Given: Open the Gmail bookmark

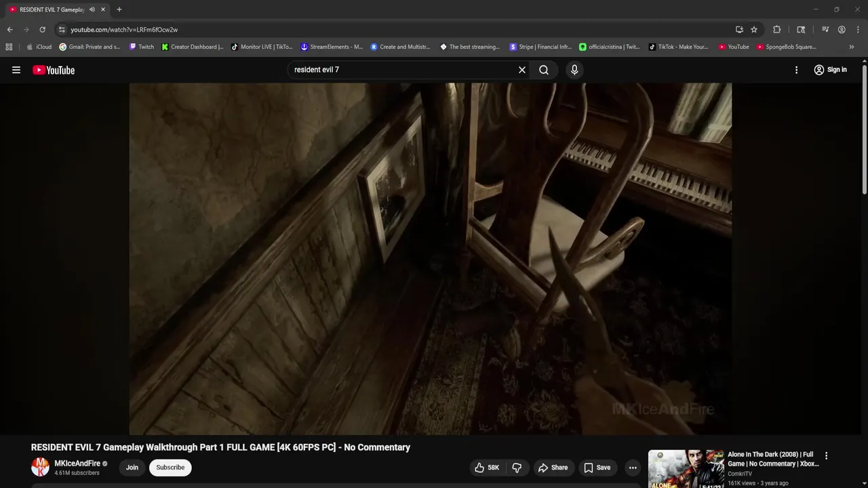Looking at the screenshot, I should pos(90,47).
